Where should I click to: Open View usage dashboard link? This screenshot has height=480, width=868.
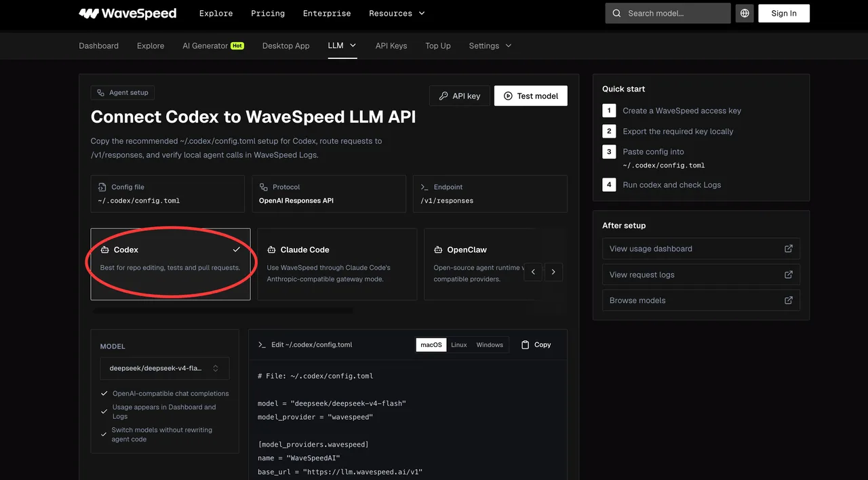[701, 249]
